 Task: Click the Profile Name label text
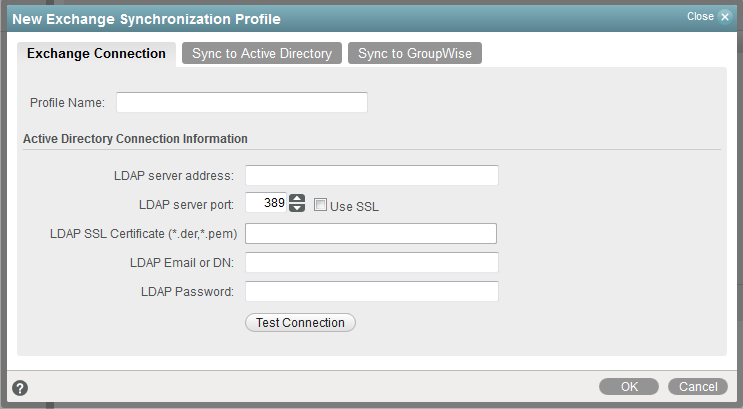click(x=68, y=103)
